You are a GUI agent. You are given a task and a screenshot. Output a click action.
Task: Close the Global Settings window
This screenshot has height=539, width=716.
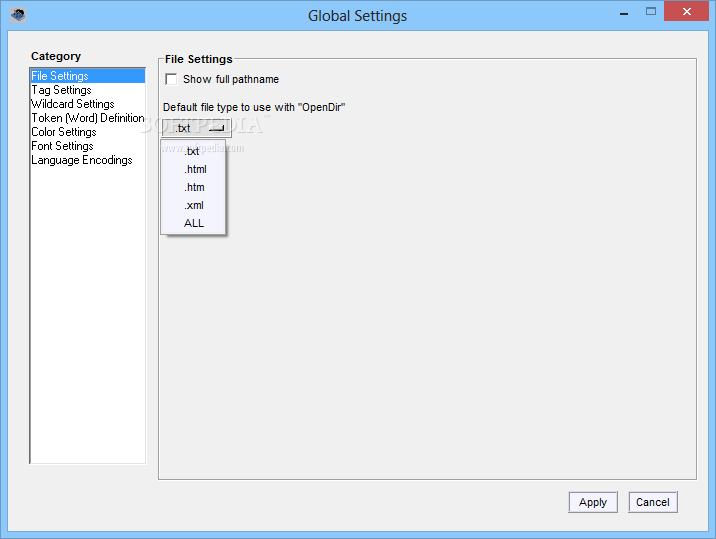click(686, 11)
